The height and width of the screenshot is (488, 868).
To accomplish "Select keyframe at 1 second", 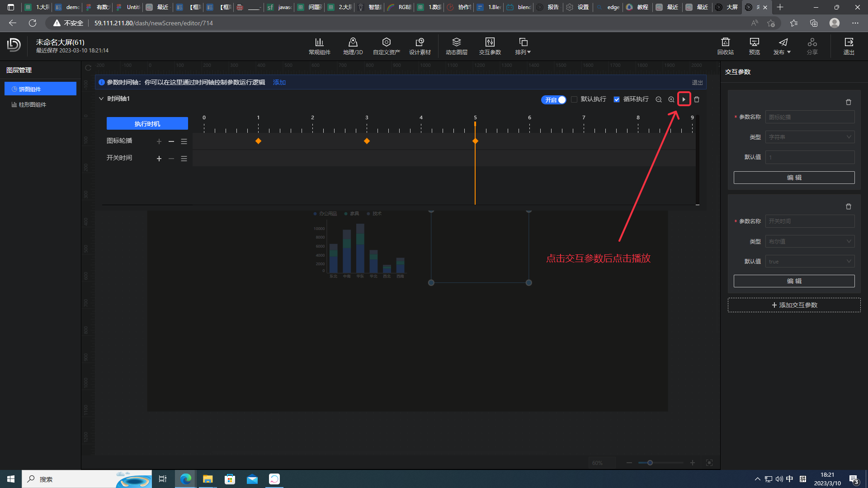I will pos(258,141).
